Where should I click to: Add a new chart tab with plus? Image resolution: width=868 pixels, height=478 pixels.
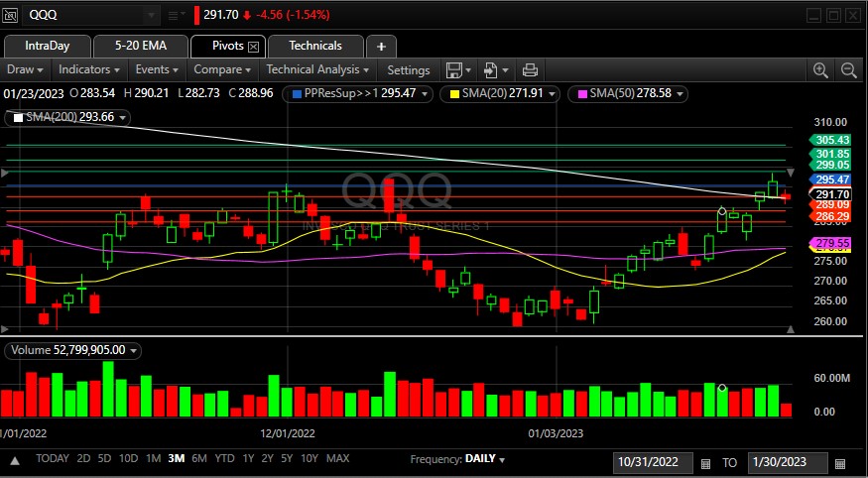click(381, 47)
